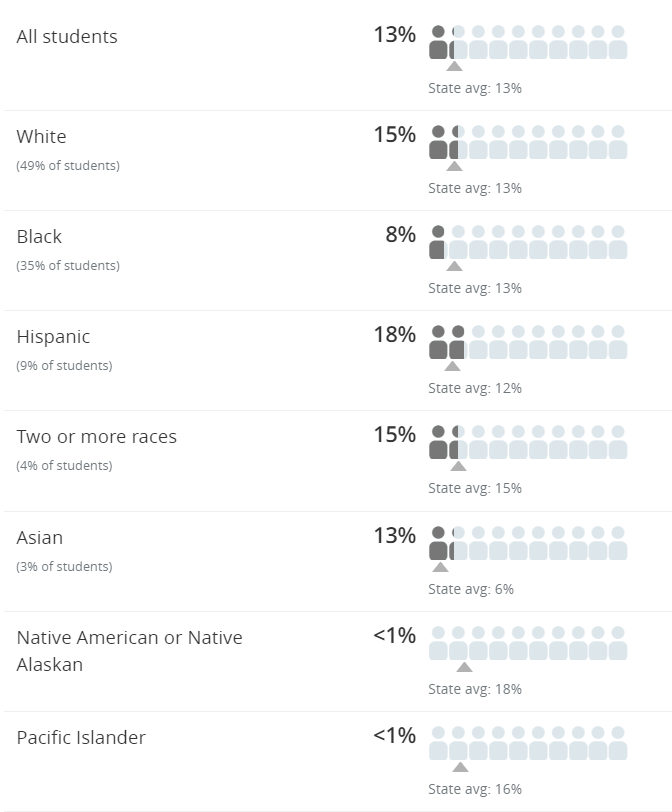Select the "All students" row label
Screen dimensions: 672x812
pos(67,37)
